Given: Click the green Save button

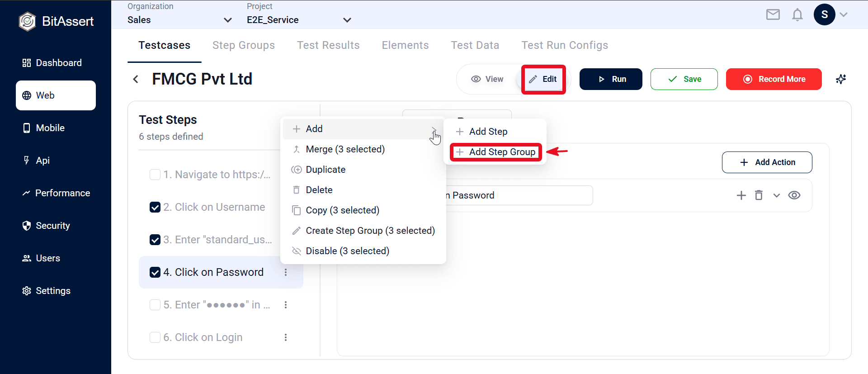Looking at the screenshot, I should point(684,79).
